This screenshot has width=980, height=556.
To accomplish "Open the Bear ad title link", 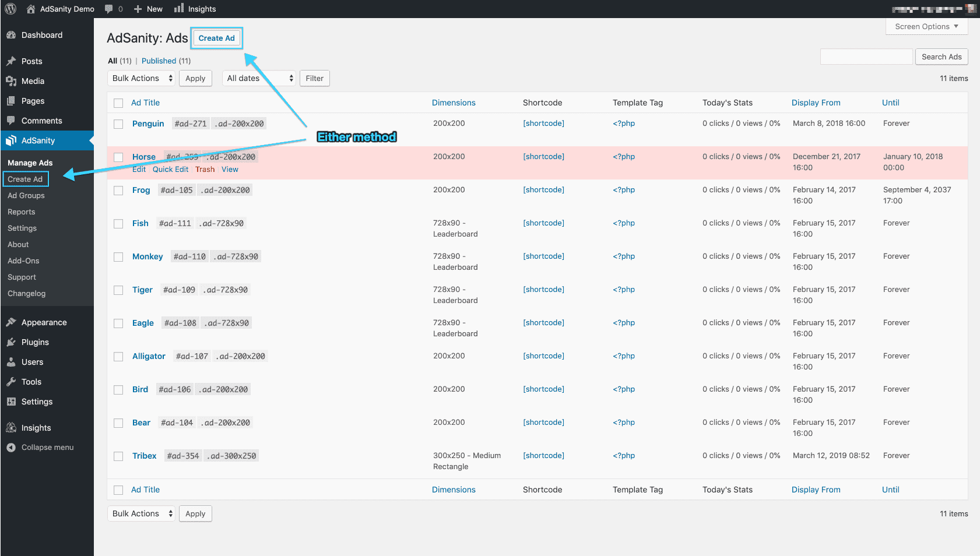I will click(141, 423).
